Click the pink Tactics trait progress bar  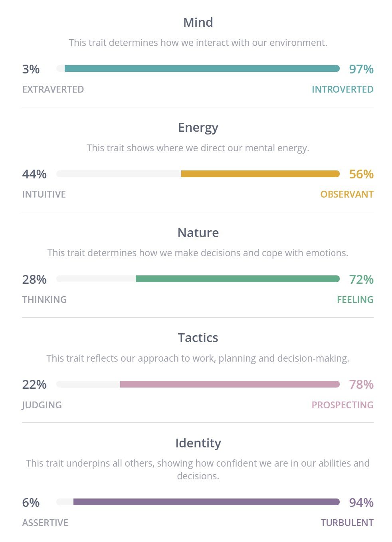(x=198, y=384)
